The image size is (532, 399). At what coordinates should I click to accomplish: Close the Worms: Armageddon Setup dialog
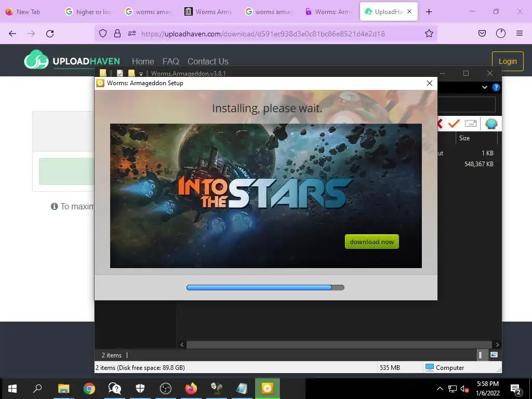point(429,83)
